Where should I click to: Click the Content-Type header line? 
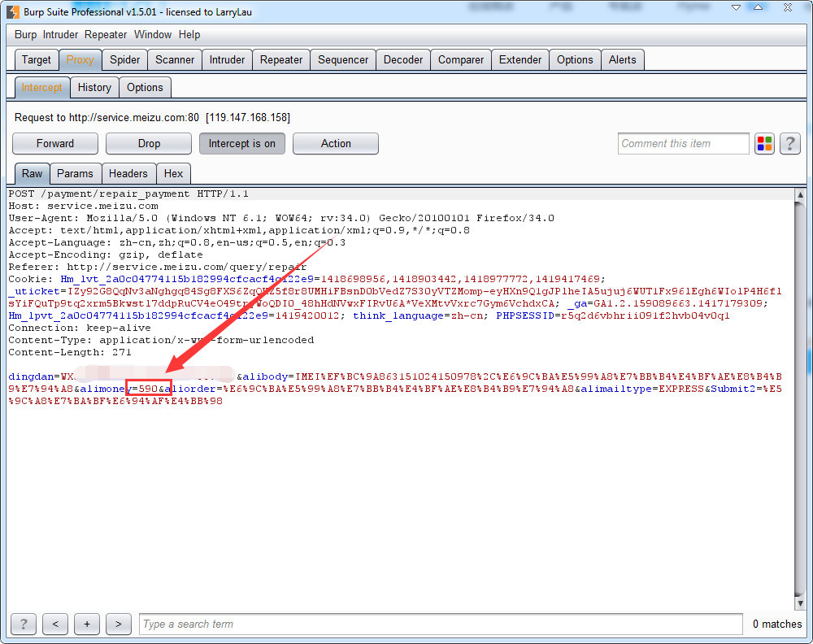coord(161,340)
